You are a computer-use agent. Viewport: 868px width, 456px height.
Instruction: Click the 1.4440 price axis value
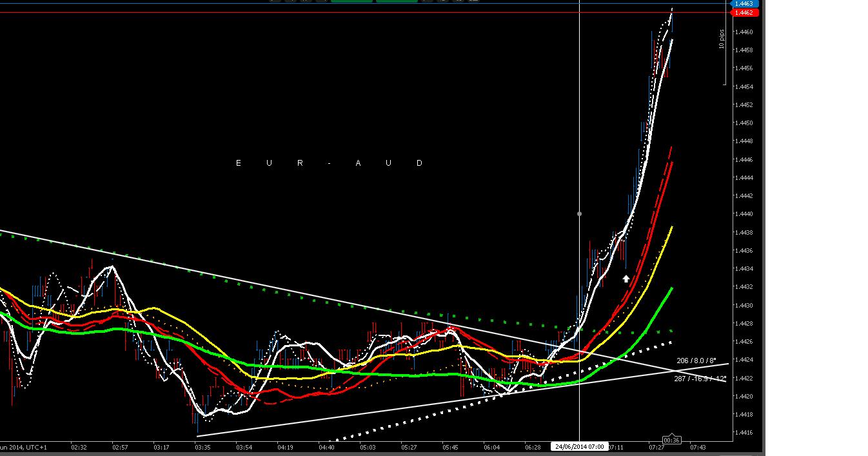(x=744, y=214)
